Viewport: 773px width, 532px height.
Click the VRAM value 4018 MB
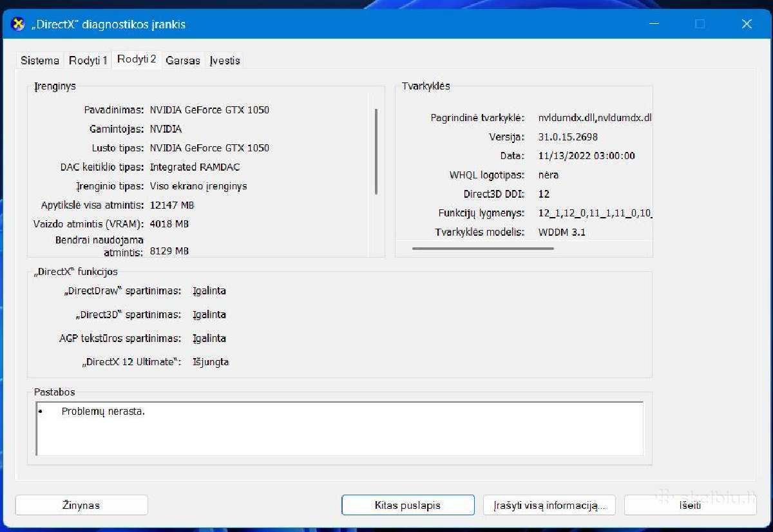169,224
